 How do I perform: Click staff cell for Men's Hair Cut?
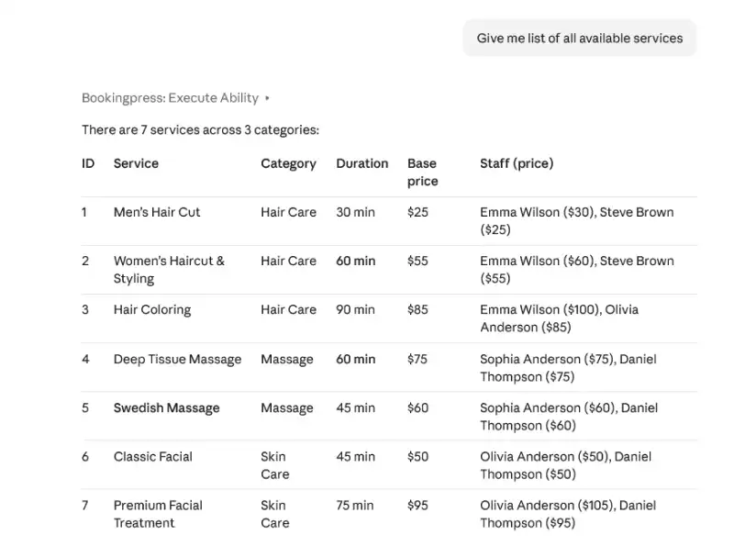[x=577, y=221]
